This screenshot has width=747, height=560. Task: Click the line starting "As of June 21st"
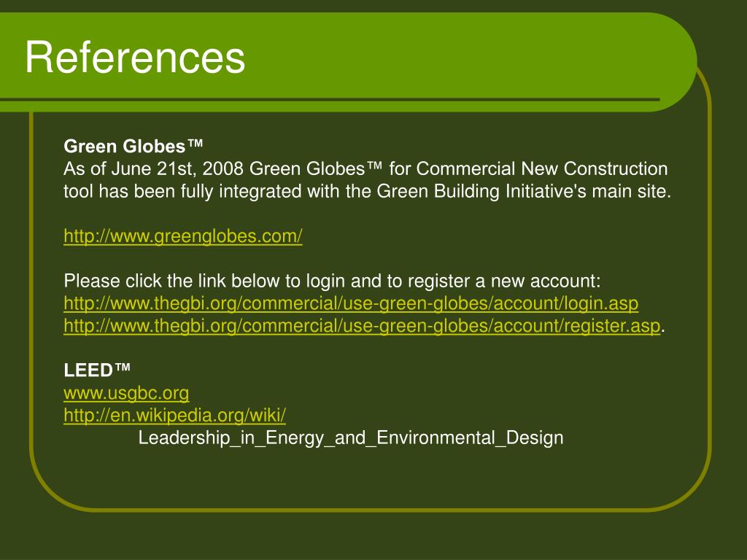pyautogui.click(x=365, y=169)
